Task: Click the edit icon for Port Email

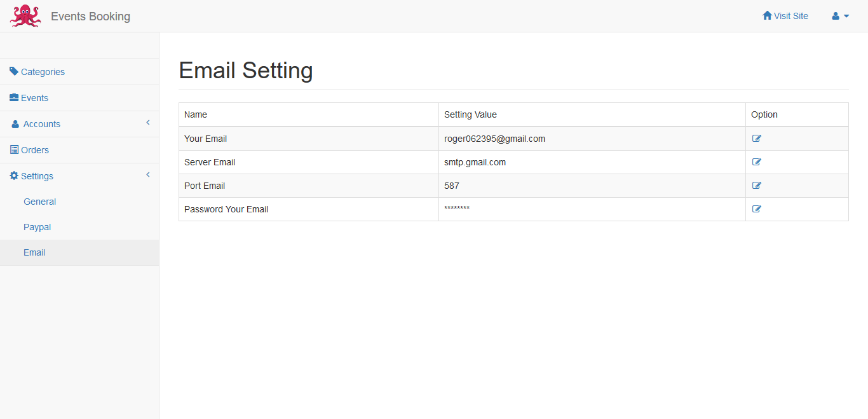Action: (x=756, y=186)
